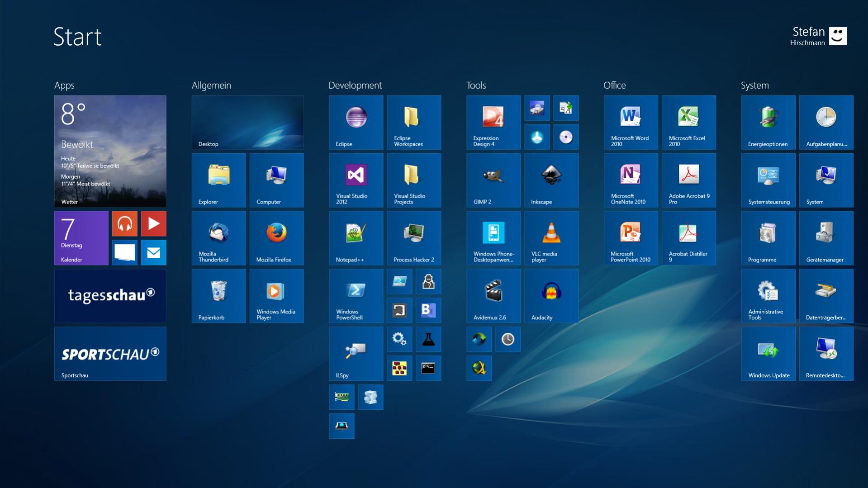Screen dimensions: 868x488
Task: Open the Aufgabenplanung task scheduler tile
Action: coord(827,122)
